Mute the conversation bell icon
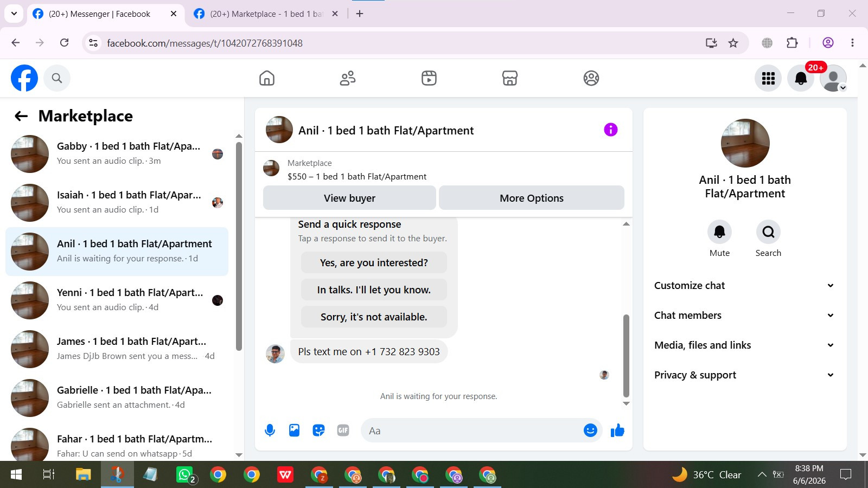This screenshot has width=868, height=488. coord(719,232)
